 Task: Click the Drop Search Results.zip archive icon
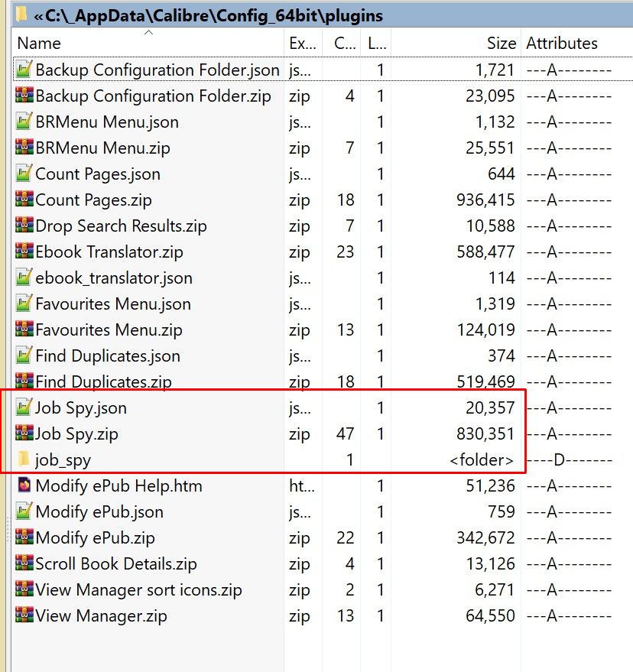tap(24, 226)
